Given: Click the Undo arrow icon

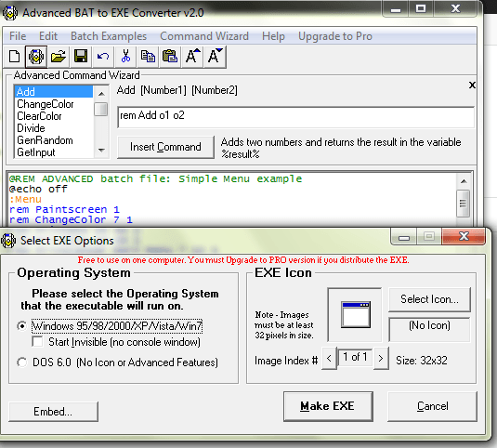Looking at the screenshot, I should (x=103, y=57).
